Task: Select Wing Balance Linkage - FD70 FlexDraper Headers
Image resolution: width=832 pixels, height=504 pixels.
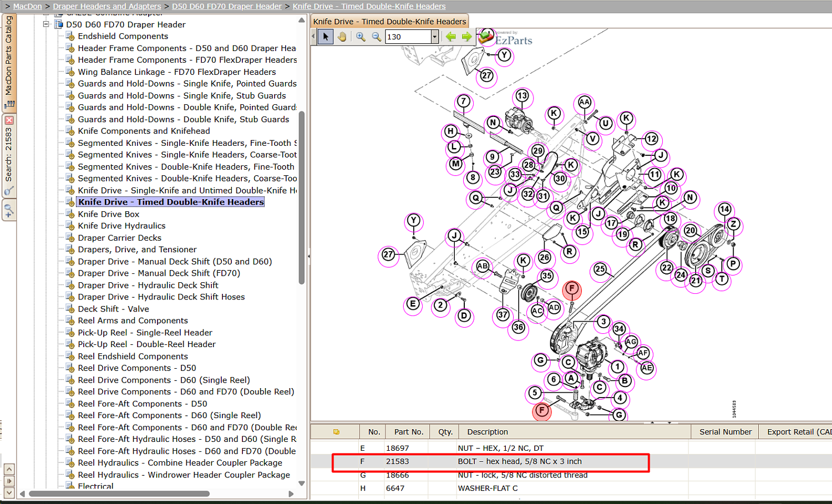Action: click(x=177, y=72)
